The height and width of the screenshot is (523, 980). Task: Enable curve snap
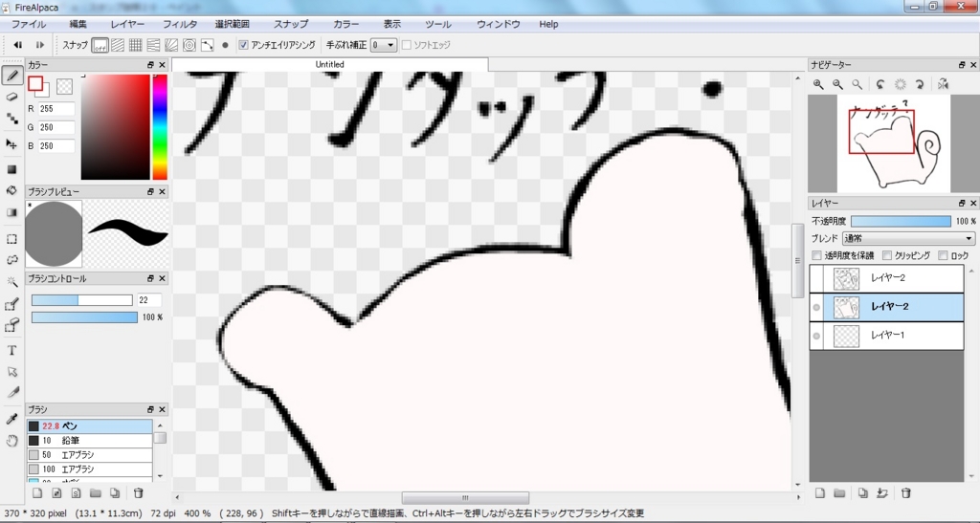(x=207, y=45)
